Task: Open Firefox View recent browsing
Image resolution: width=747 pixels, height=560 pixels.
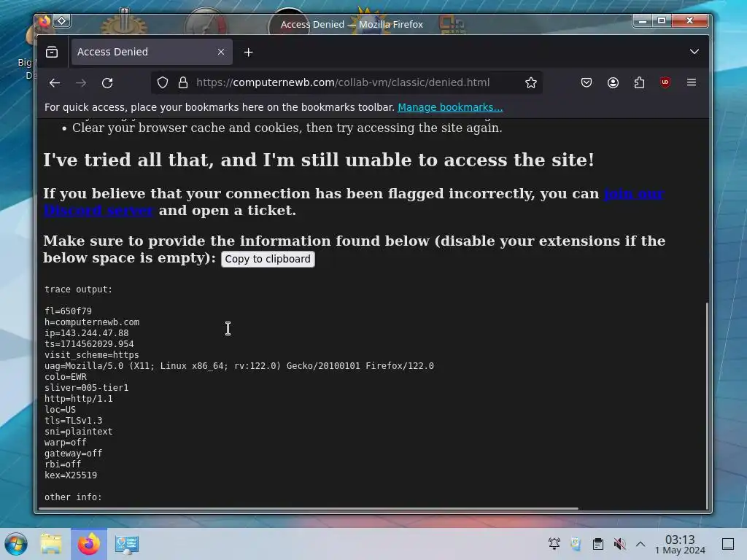Action: pyautogui.click(x=52, y=52)
